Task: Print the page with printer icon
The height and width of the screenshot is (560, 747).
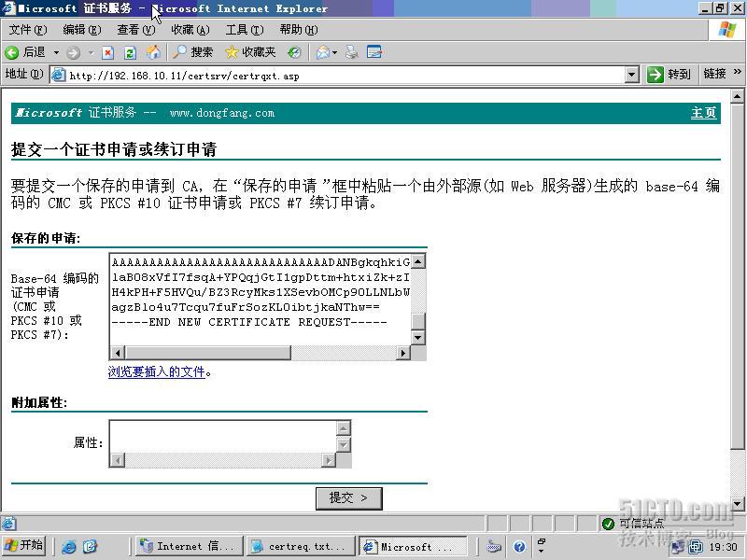Action: click(352, 52)
